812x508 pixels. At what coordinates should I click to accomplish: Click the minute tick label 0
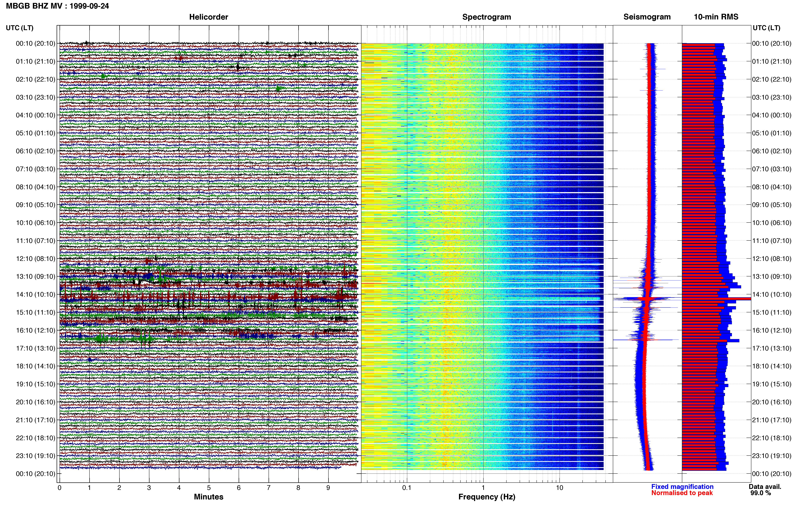pyautogui.click(x=59, y=488)
